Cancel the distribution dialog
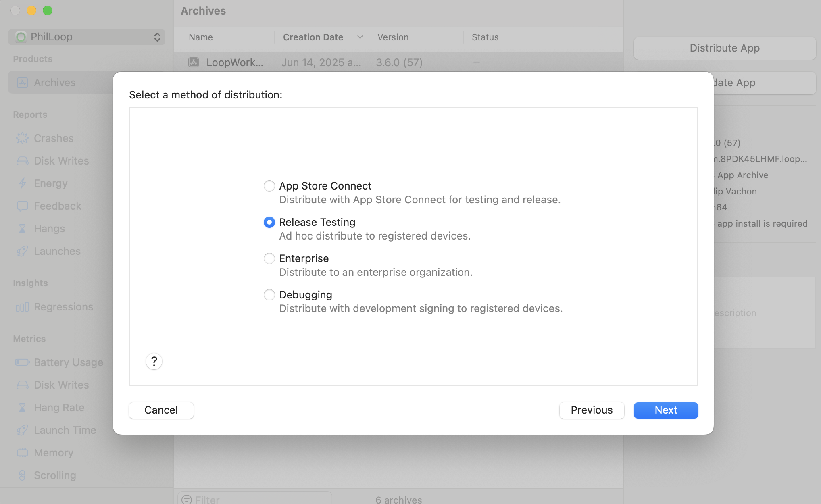 (161, 410)
